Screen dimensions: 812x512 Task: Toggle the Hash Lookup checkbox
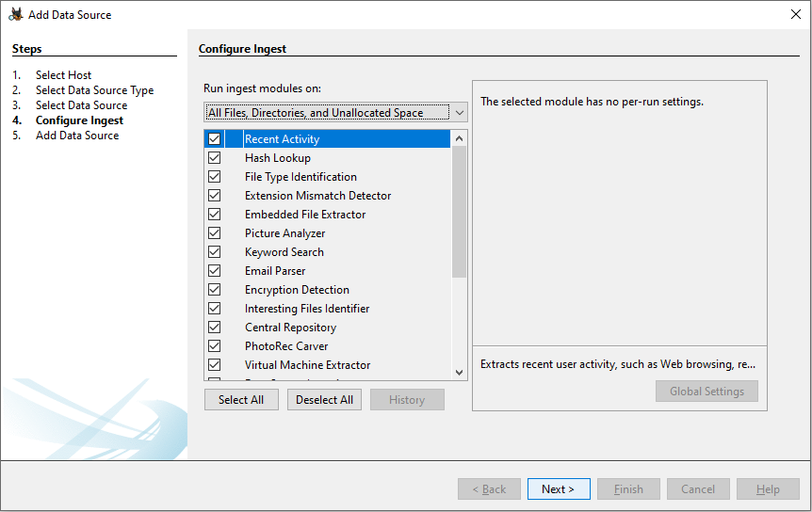(x=214, y=158)
